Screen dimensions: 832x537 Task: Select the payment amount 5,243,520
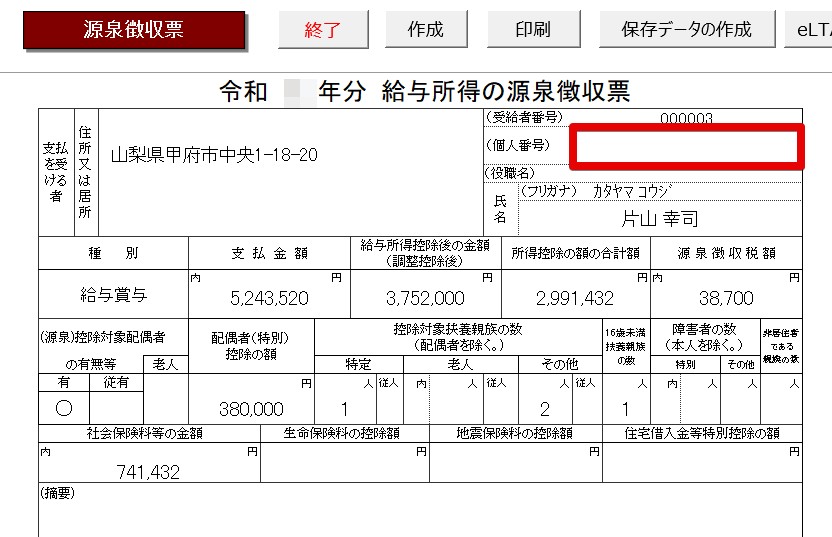click(x=269, y=298)
